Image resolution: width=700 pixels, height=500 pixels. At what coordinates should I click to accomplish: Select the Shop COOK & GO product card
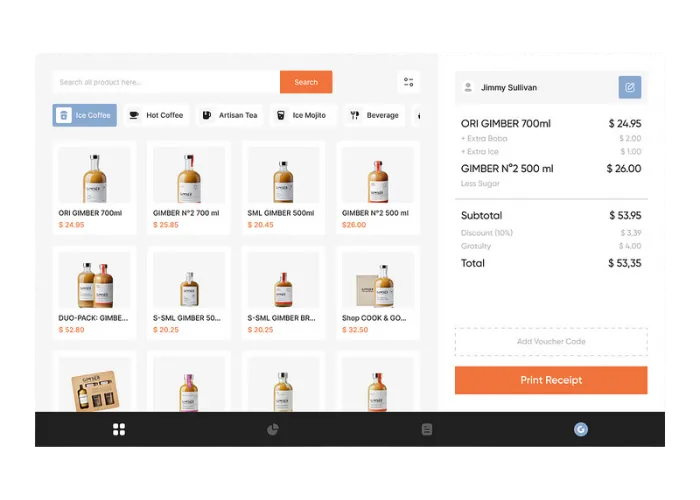pos(378,293)
